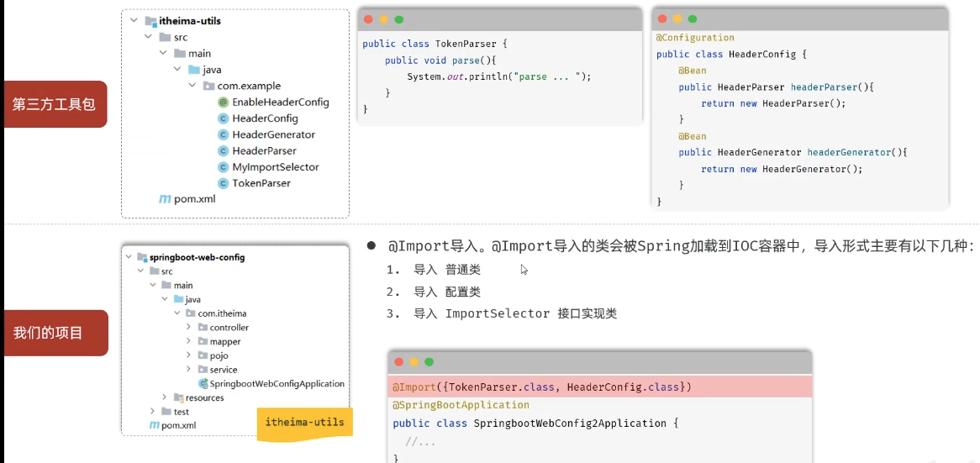Click the yellow itheima-utils tag
This screenshot has height=463, width=980.
[x=304, y=424]
